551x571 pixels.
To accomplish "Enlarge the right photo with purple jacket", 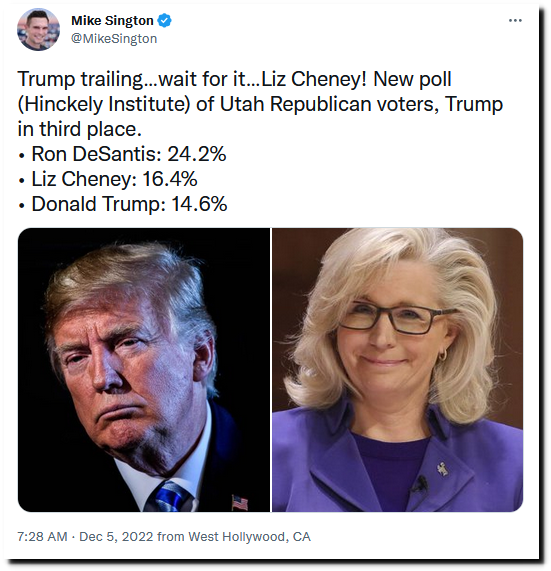I will pyautogui.click(x=398, y=370).
